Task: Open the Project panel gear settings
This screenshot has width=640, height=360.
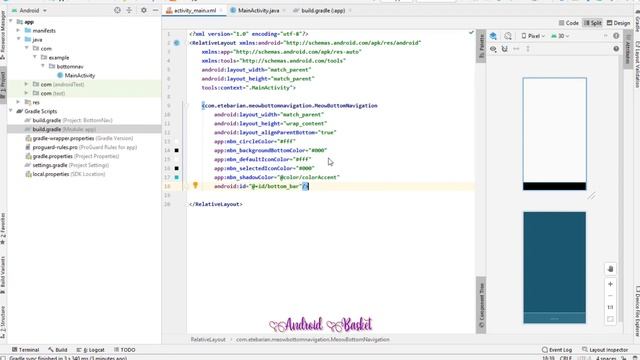Action: click(x=144, y=10)
